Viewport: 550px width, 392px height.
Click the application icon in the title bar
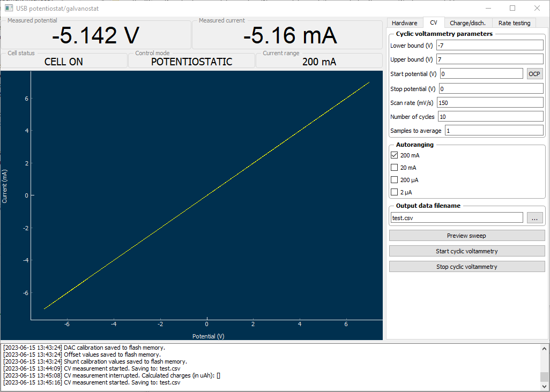[9, 8]
